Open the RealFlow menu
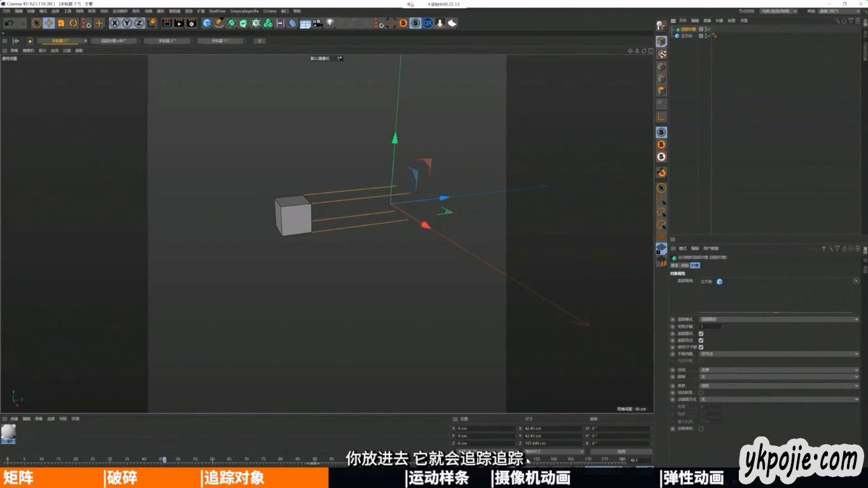The width and height of the screenshot is (868, 488). coord(217,11)
